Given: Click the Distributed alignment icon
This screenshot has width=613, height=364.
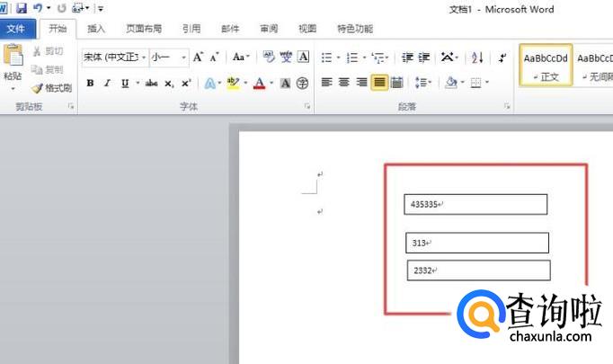Looking at the screenshot, I should coord(396,82).
